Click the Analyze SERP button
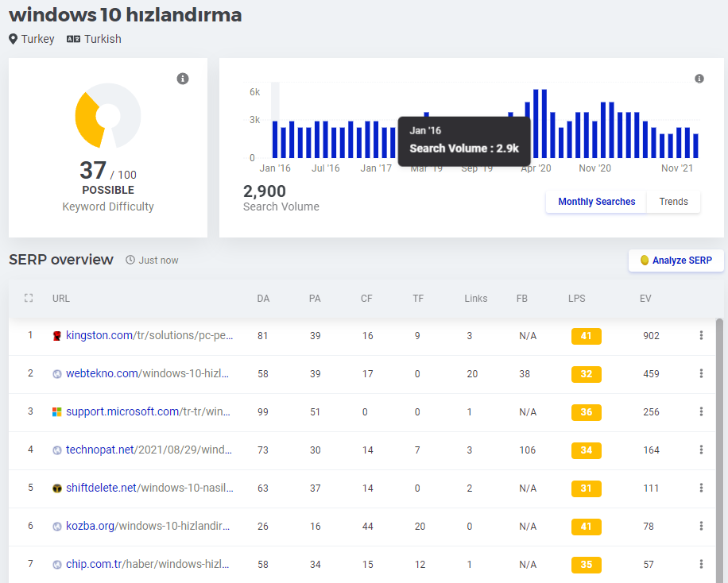Viewport: 728px width, 583px height. click(676, 261)
